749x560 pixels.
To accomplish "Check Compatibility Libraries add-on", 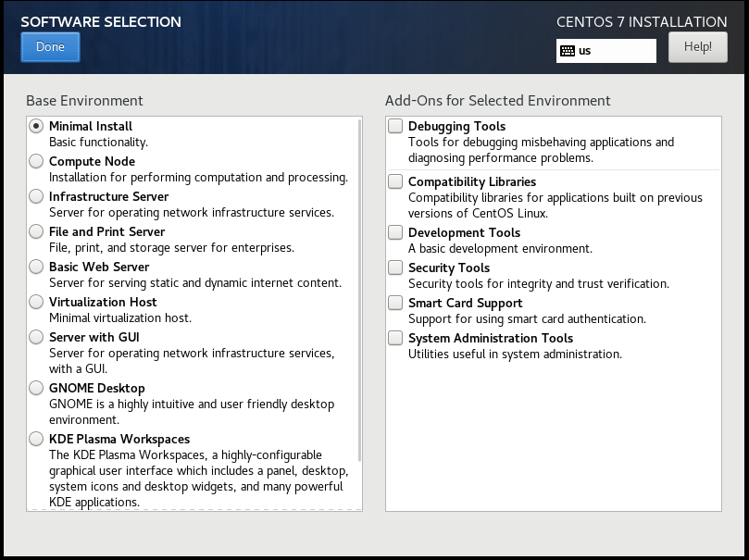I will pos(395,181).
